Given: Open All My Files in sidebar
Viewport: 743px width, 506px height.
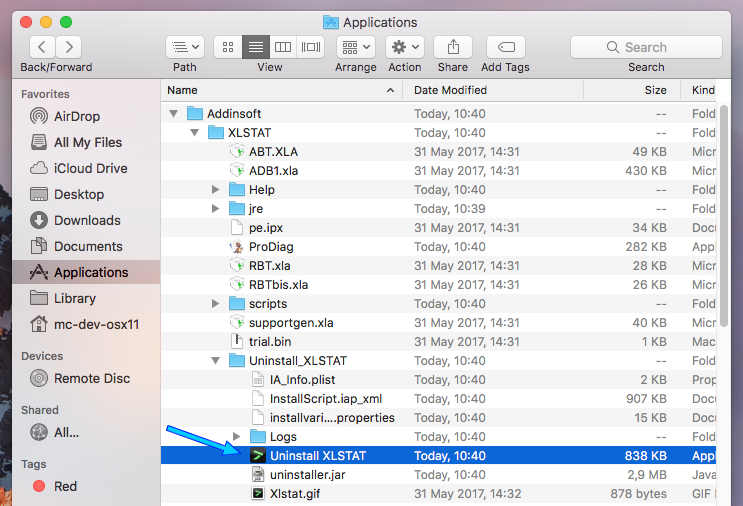Looking at the screenshot, I should click(x=88, y=142).
